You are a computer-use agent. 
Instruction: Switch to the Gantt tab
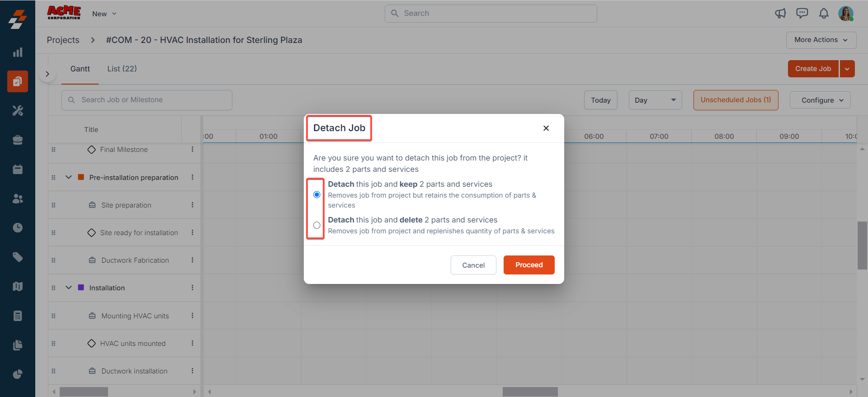click(x=80, y=69)
